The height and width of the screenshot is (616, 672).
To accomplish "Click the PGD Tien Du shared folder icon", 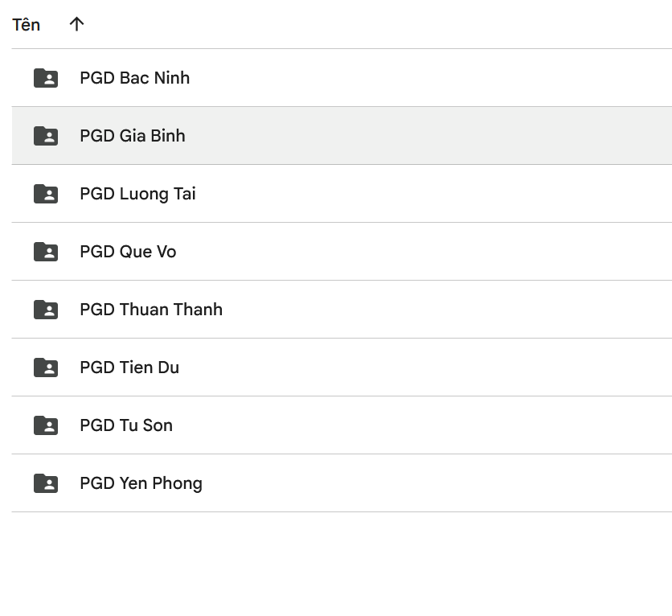I will 46,368.
